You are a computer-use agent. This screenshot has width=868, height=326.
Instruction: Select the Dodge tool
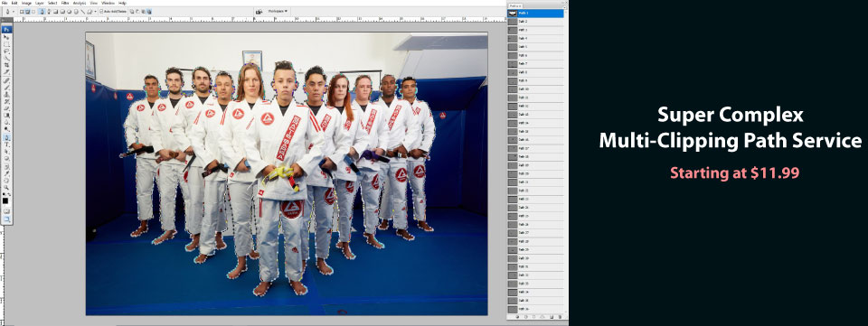pos(6,129)
